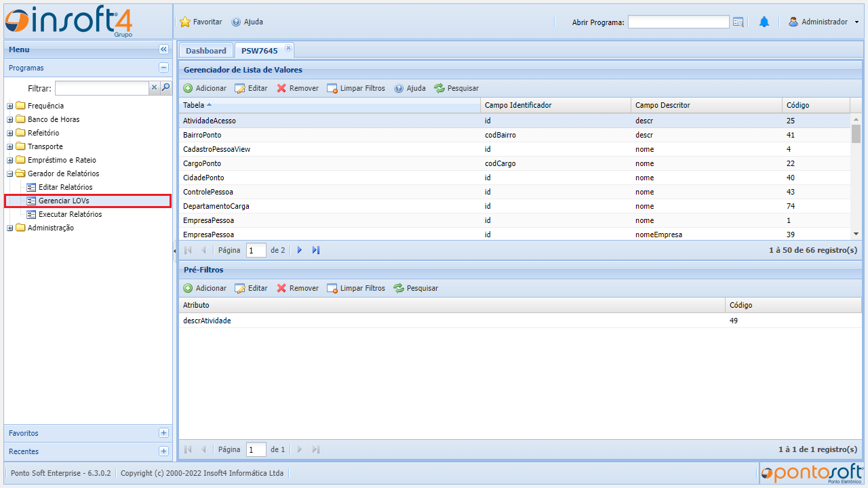
Task: Click the magnifier icon next to Filtrar
Action: 165,87
